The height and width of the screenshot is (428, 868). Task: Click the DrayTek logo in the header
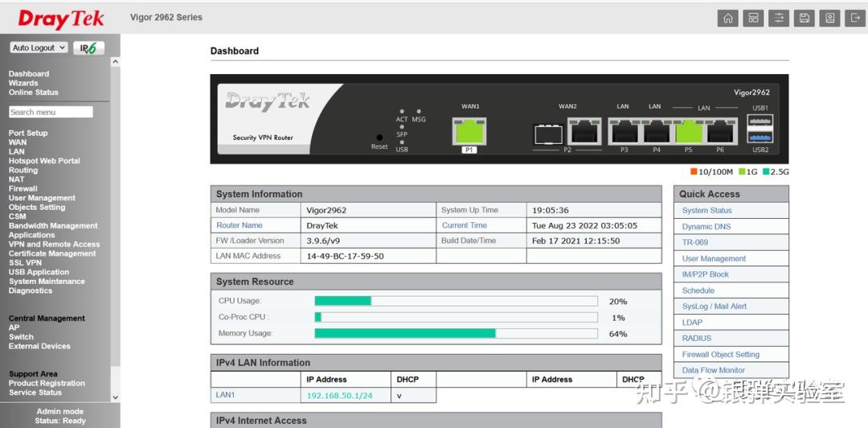(x=61, y=19)
